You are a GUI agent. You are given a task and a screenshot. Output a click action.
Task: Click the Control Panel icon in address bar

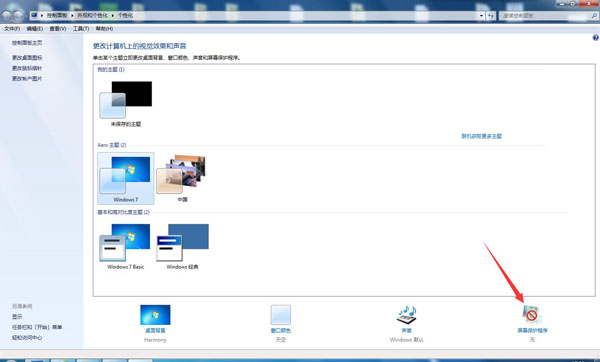(x=34, y=15)
